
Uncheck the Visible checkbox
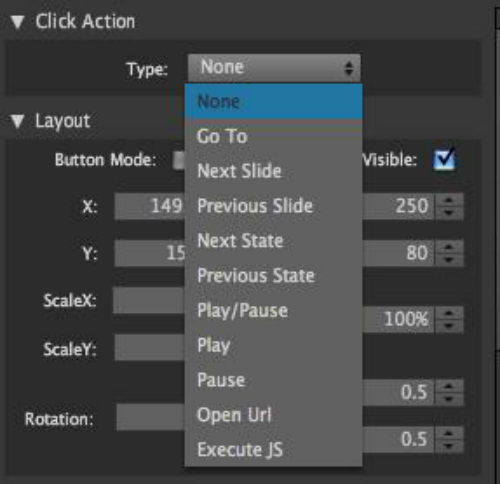coord(444,159)
